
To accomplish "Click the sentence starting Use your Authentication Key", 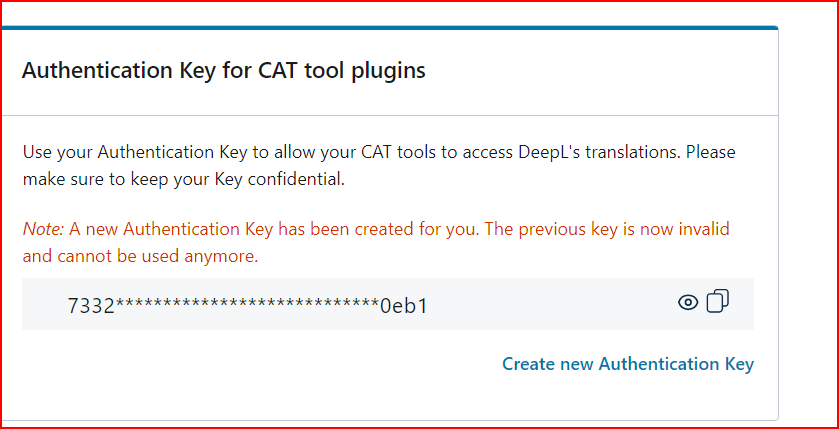I will pos(378,153).
